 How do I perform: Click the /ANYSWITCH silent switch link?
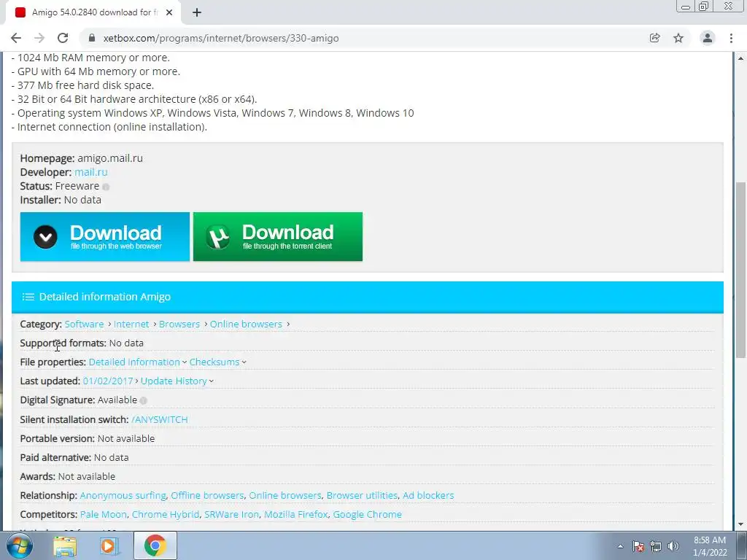[159, 419]
